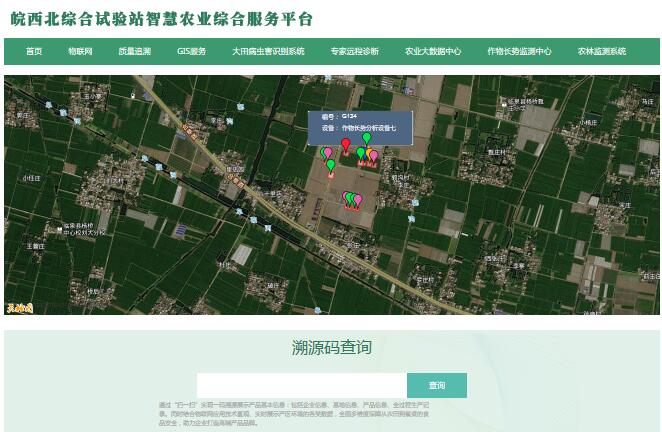Screen dimensions: 662x432
Task: Go to the 首页 menu item
Action: coord(35,51)
